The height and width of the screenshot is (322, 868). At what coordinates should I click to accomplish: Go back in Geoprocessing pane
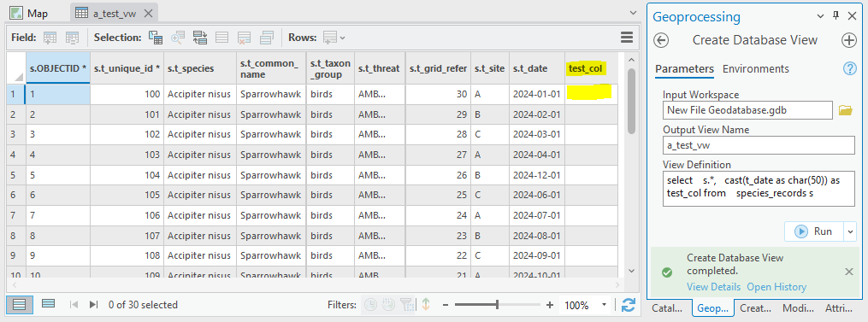(x=661, y=40)
